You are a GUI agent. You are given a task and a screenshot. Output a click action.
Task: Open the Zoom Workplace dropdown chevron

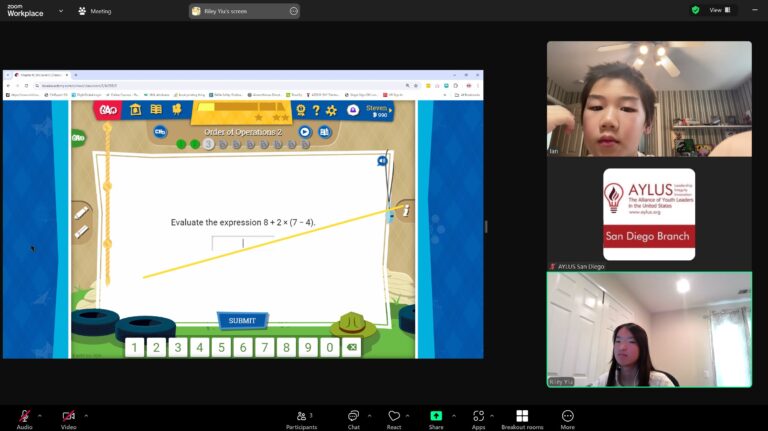61,11
